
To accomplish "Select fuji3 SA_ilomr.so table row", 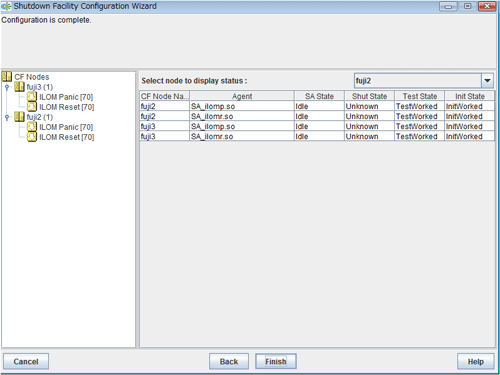I will tap(317, 136).
